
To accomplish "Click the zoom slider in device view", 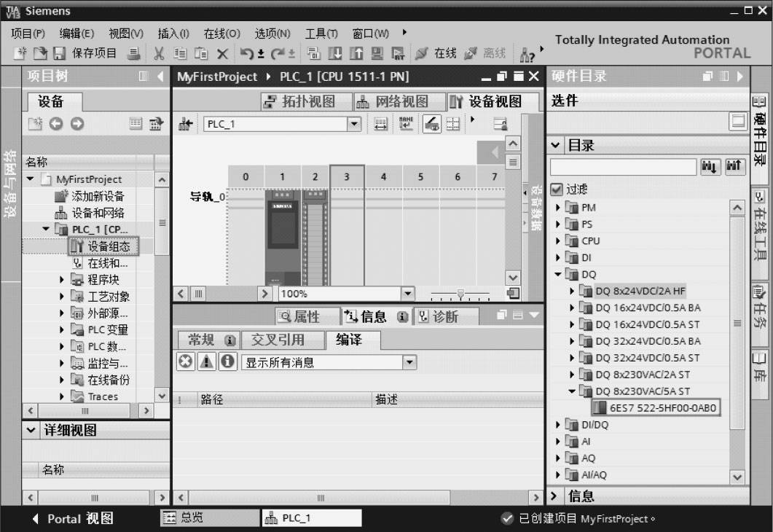I will click(x=460, y=294).
